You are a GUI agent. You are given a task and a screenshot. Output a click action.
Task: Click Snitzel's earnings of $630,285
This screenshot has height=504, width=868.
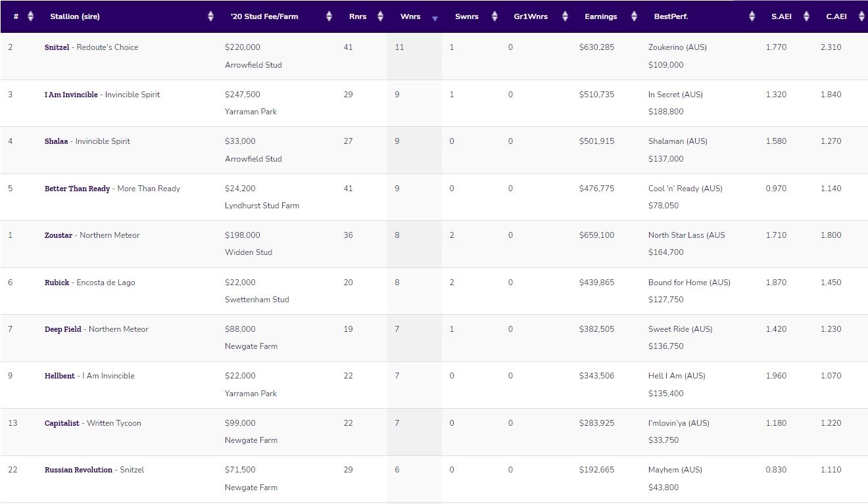(x=597, y=47)
